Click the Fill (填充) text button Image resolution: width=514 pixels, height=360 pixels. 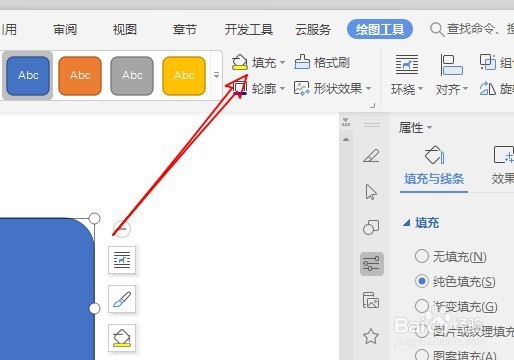tap(264, 62)
